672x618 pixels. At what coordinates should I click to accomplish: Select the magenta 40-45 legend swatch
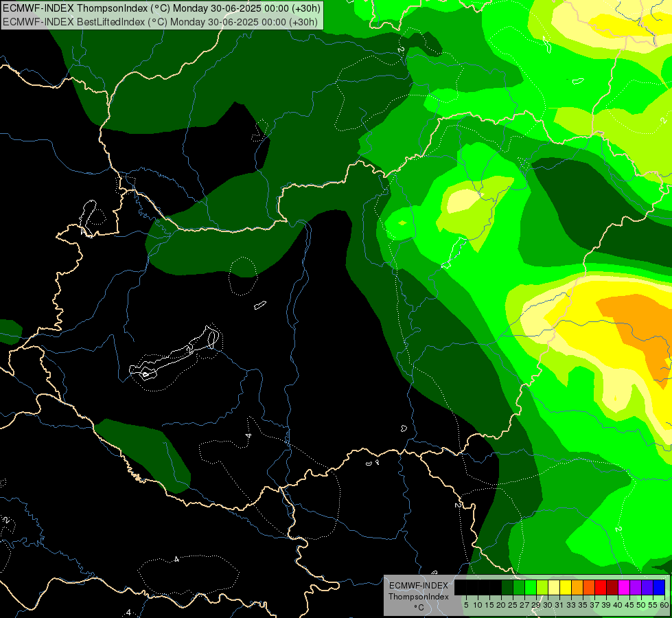[x=624, y=587]
